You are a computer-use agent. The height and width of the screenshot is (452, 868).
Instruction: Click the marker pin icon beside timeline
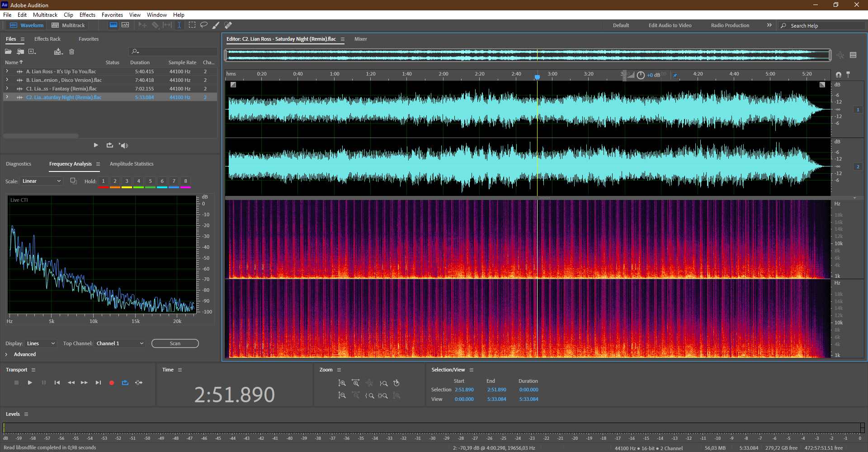tap(848, 74)
